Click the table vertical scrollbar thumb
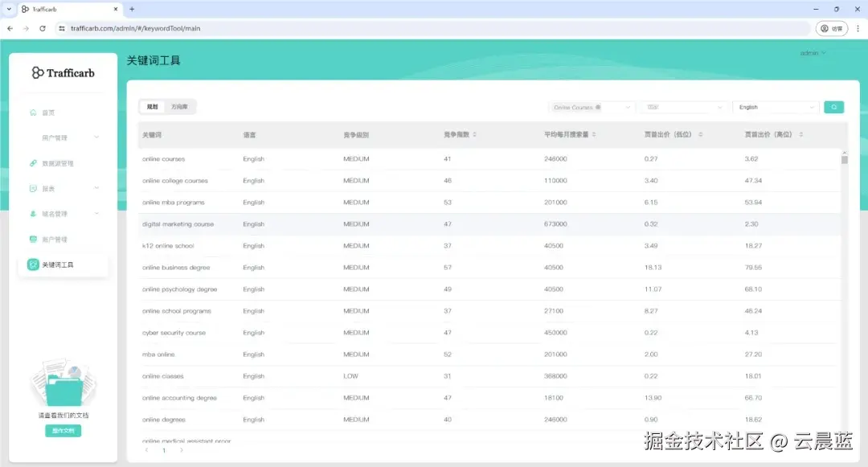Viewport: 868px width, 467px height. [x=844, y=159]
